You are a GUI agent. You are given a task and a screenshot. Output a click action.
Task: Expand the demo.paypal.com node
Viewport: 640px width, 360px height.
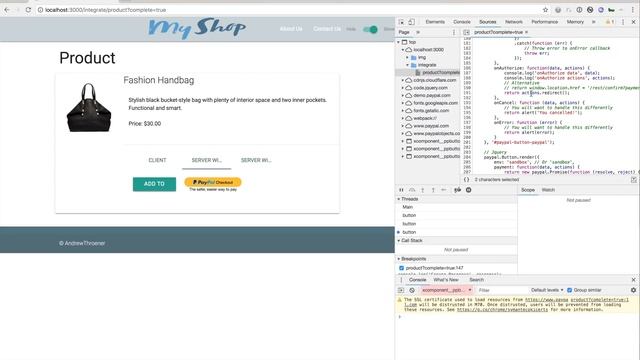coord(403,96)
